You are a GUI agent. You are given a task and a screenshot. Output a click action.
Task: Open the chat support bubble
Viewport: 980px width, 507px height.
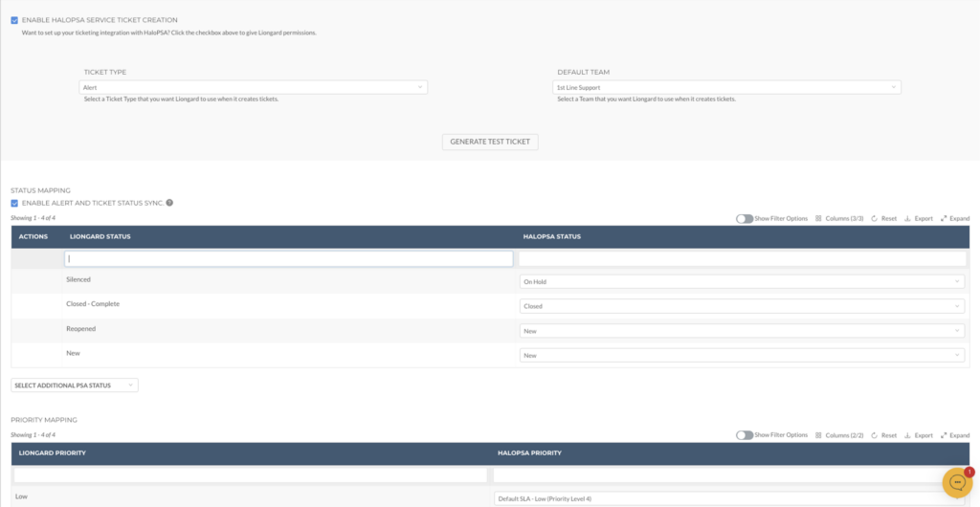(x=957, y=482)
